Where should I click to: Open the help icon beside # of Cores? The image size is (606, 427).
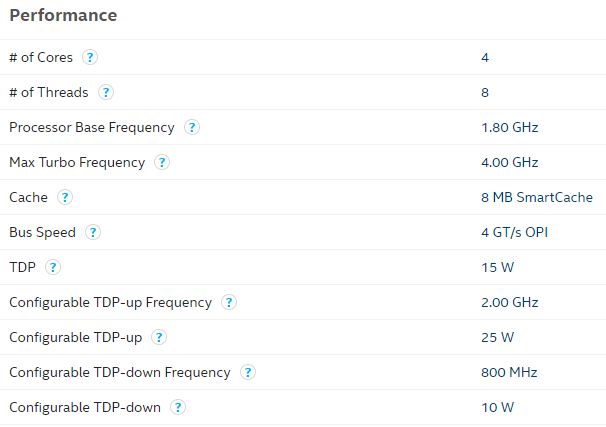click(x=90, y=57)
